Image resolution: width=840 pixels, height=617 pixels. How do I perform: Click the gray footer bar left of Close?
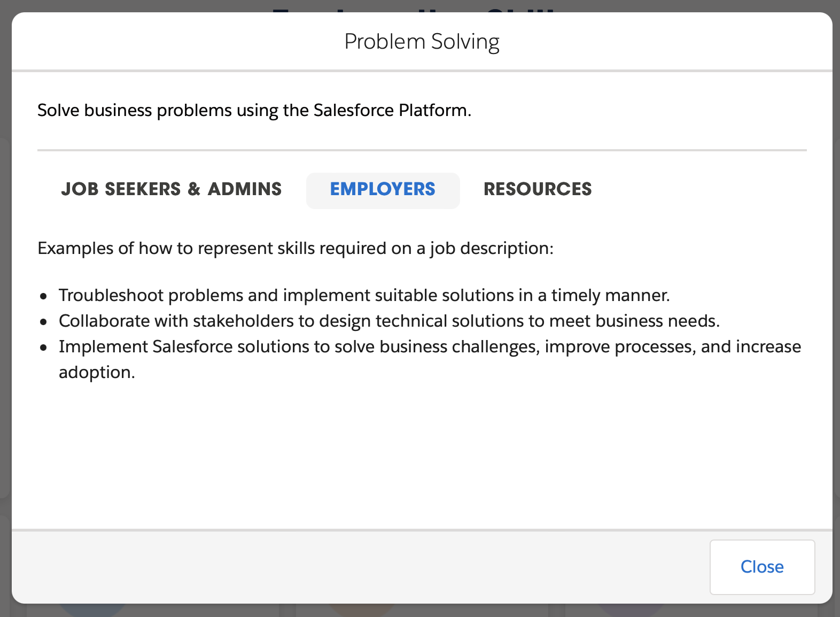point(321,567)
